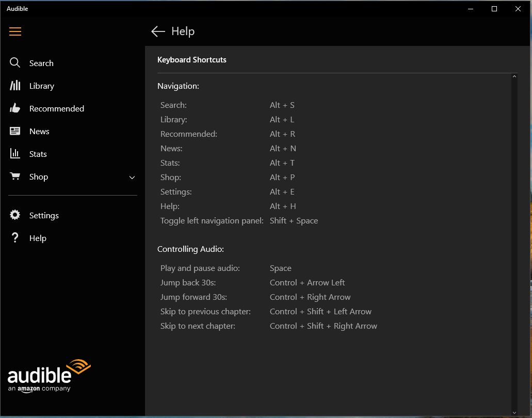Screen dimensions: 532x418
Task: Click the Help question mark icon
Action: pos(15,237)
